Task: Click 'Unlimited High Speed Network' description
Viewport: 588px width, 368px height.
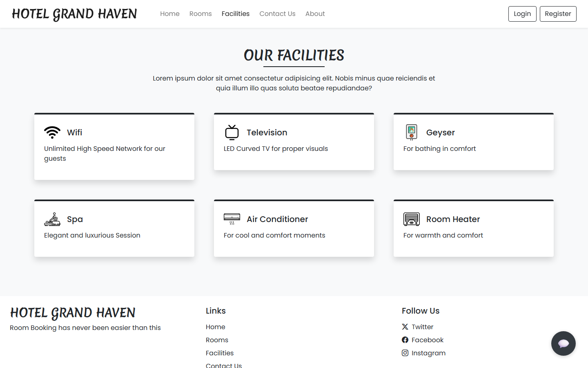Action: [x=105, y=153]
